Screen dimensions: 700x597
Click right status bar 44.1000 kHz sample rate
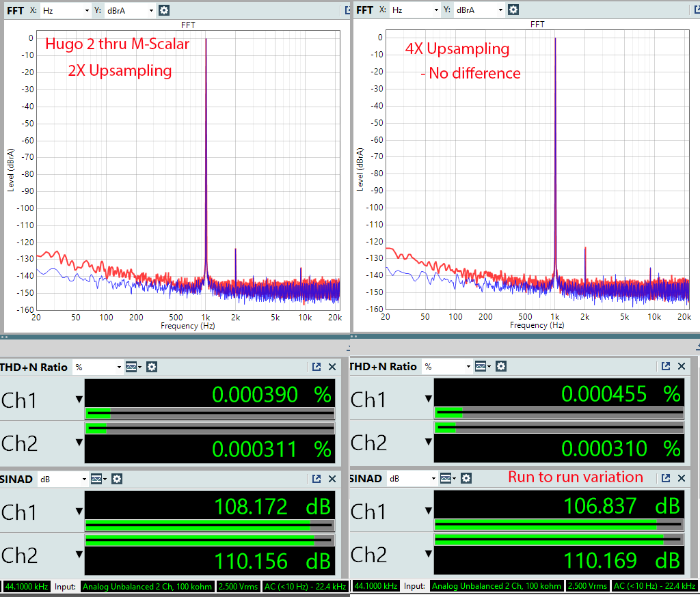(375, 586)
